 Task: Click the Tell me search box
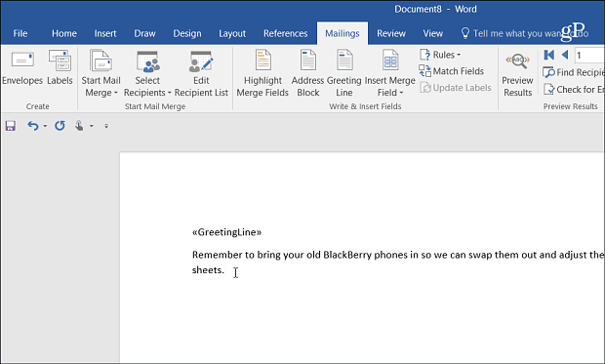[525, 33]
